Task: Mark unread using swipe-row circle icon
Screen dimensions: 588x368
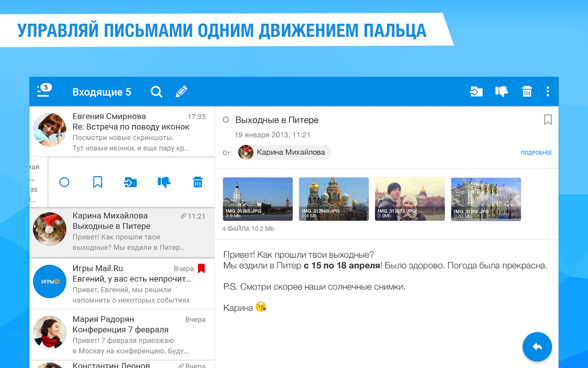Action: coord(64,182)
